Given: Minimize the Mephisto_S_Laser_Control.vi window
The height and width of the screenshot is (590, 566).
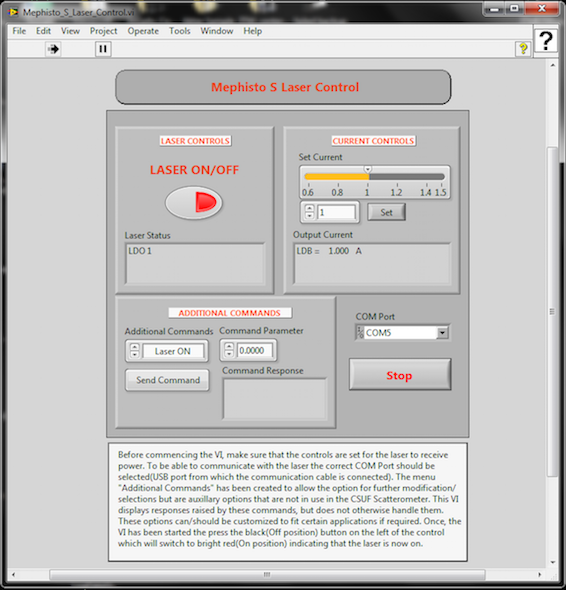Looking at the screenshot, I should click(494, 9).
